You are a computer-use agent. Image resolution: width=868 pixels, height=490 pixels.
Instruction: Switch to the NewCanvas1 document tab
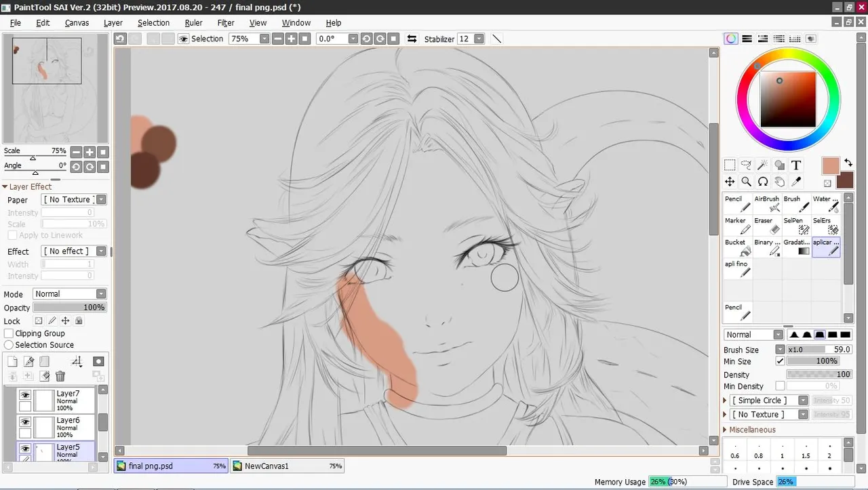[287, 466]
